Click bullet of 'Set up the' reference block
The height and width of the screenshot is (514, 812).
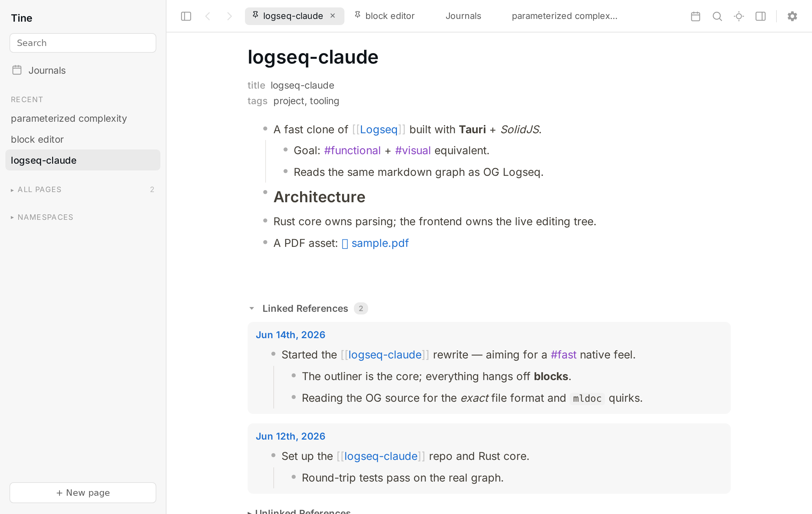pyautogui.click(x=273, y=455)
